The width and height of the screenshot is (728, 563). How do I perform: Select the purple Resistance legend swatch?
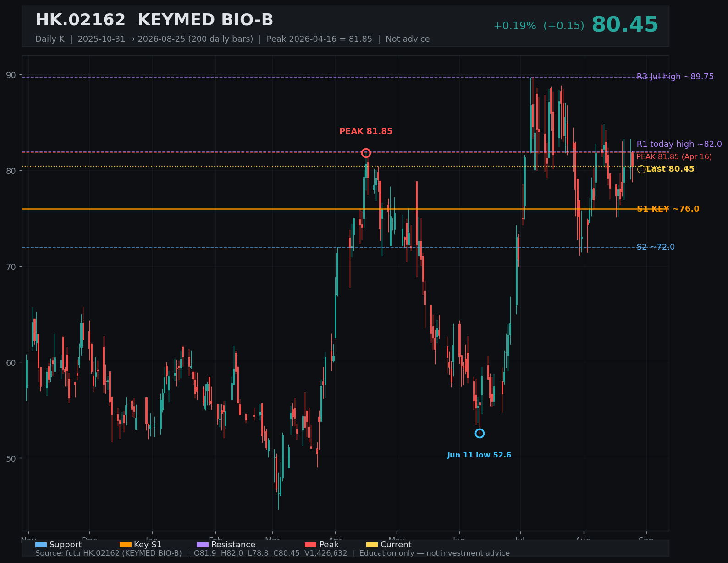click(x=203, y=545)
